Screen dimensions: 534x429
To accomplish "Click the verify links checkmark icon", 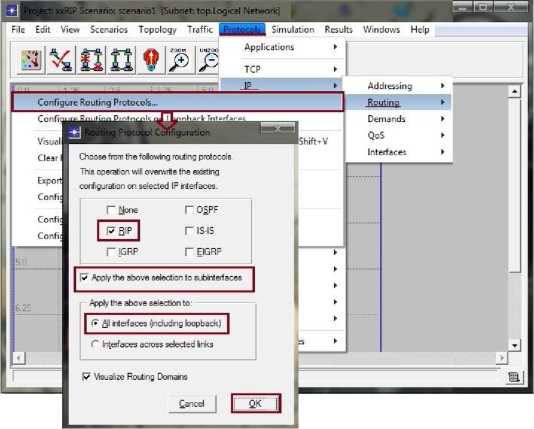I will coord(61,60).
